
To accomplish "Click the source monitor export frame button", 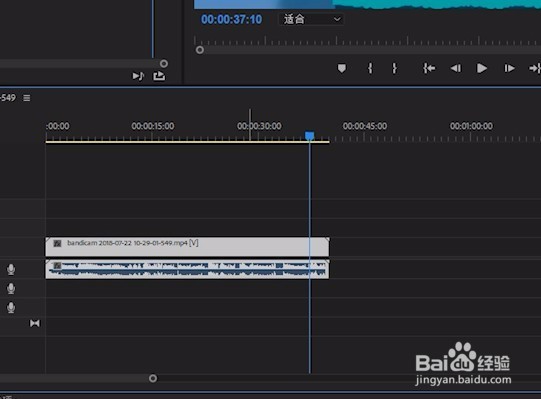I will (x=159, y=76).
